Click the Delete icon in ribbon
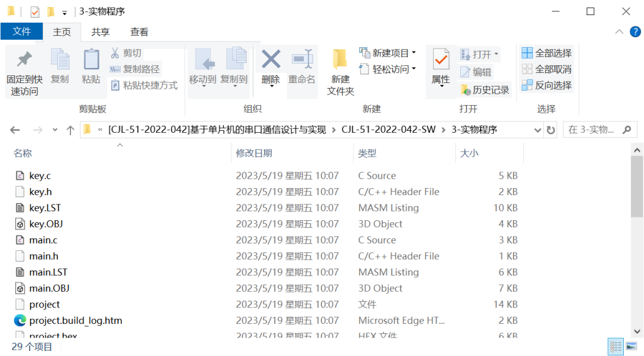Screen dimensions: 644x356 coord(270,60)
